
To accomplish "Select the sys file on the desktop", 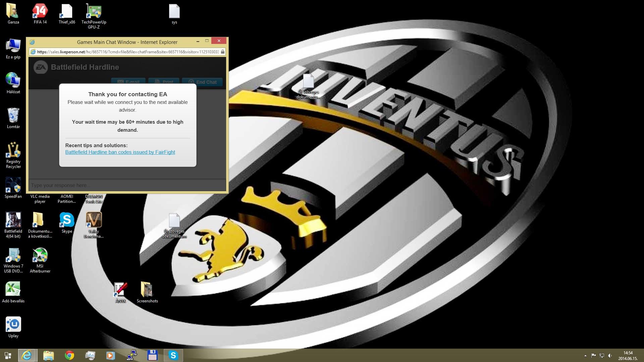I will [x=174, y=13].
